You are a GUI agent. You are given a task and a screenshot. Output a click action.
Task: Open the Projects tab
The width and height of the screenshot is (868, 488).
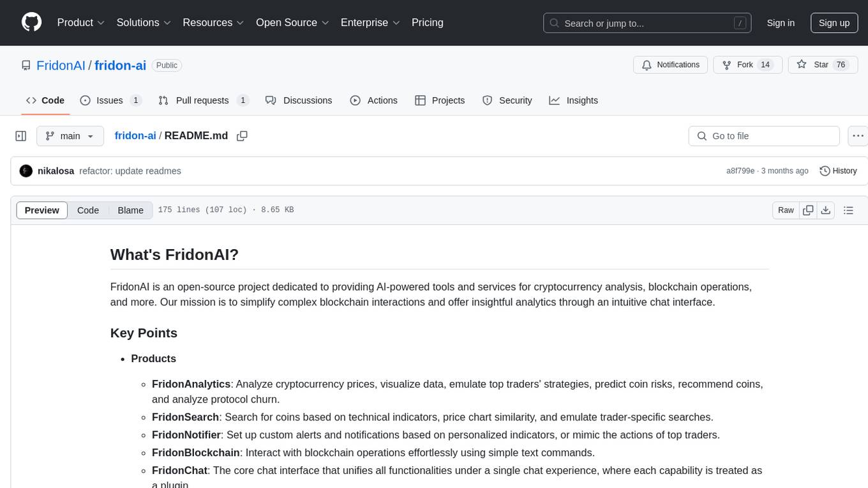coord(440,100)
